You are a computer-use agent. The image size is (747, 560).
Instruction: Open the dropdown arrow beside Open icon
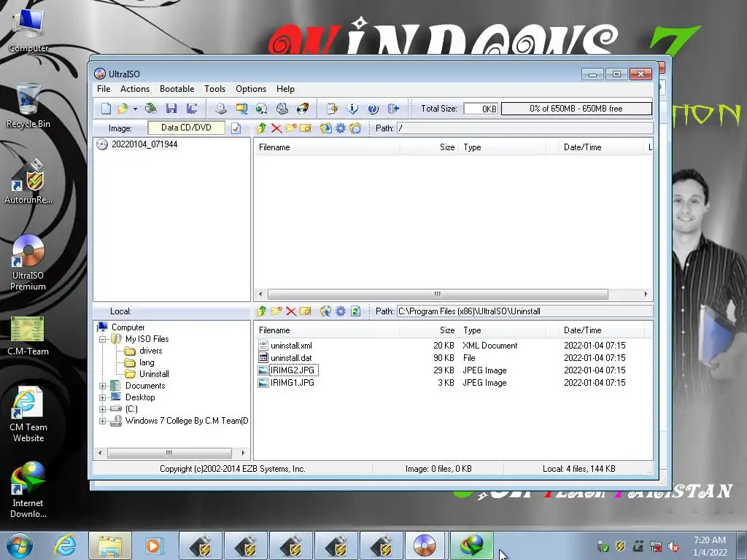[135, 109]
